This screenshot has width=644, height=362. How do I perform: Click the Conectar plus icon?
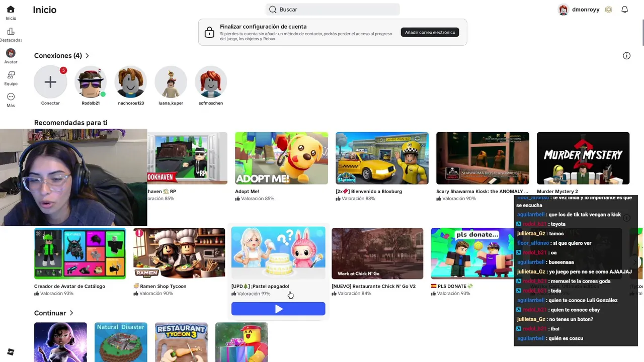click(x=50, y=81)
